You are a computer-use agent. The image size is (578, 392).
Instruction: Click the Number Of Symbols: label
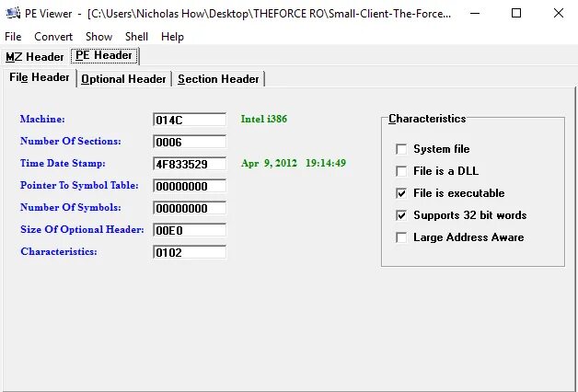(x=70, y=207)
